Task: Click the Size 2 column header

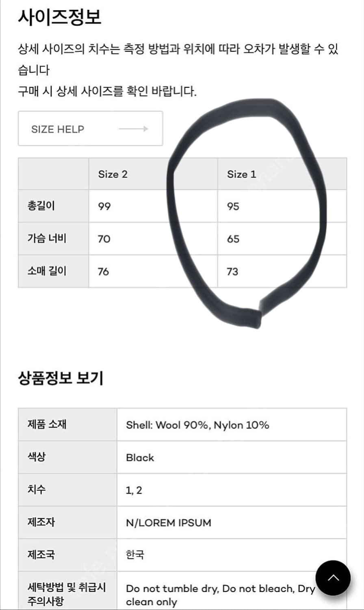Action: [113, 174]
